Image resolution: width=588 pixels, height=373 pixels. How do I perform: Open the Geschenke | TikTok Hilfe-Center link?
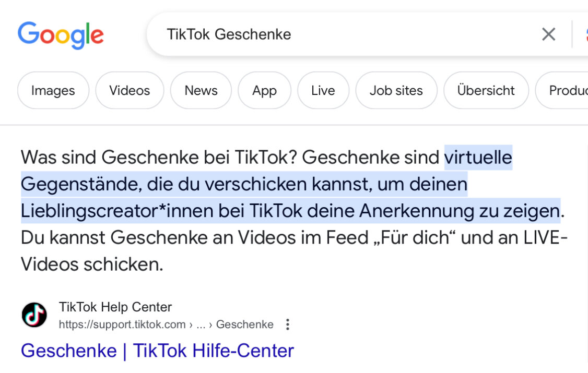157,351
